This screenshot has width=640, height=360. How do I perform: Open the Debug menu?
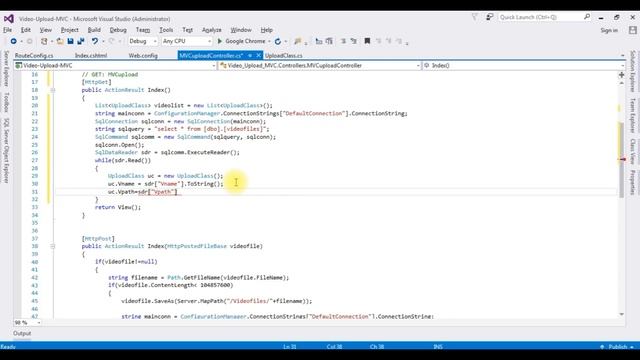tap(118, 30)
